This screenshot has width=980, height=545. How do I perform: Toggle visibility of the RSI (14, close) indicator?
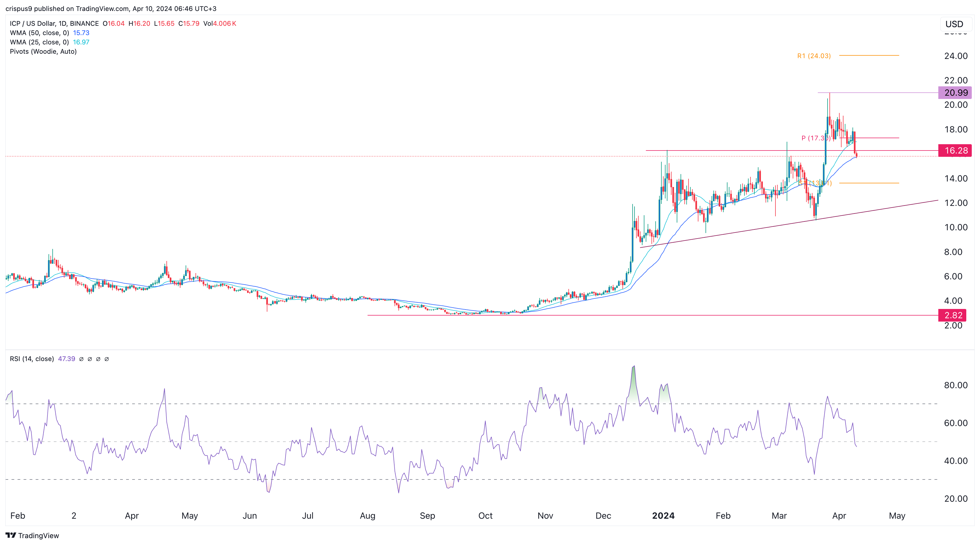point(32,359)
